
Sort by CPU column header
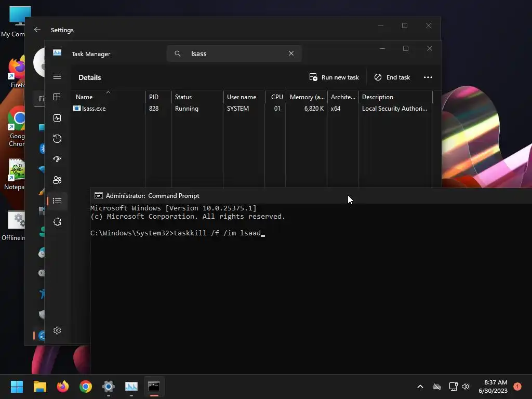275,97
